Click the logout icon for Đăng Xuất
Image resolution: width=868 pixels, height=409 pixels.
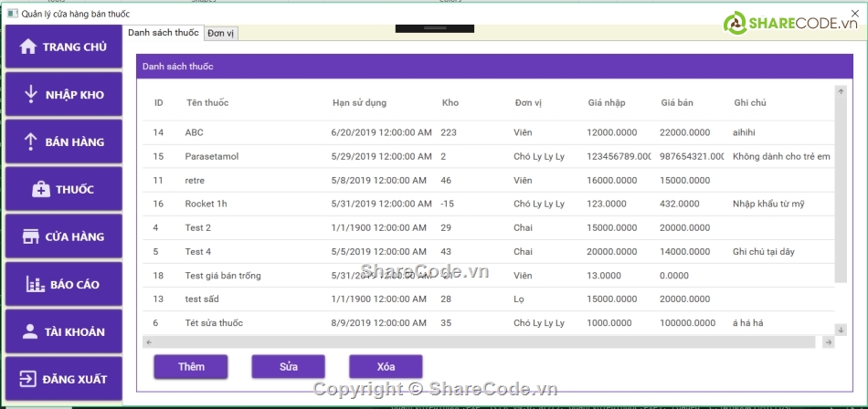coord(28,379)
